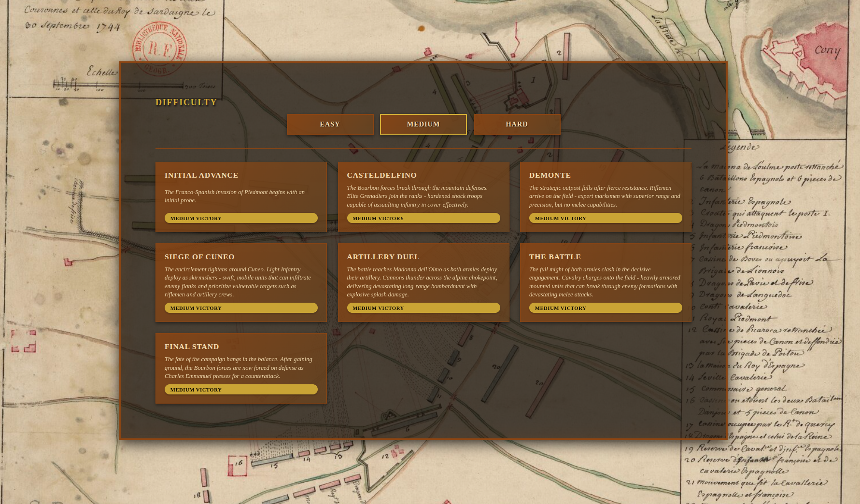Click Medium Victory badge on Initial Advance
Screen dimensions: 860x504
[241, 218]
